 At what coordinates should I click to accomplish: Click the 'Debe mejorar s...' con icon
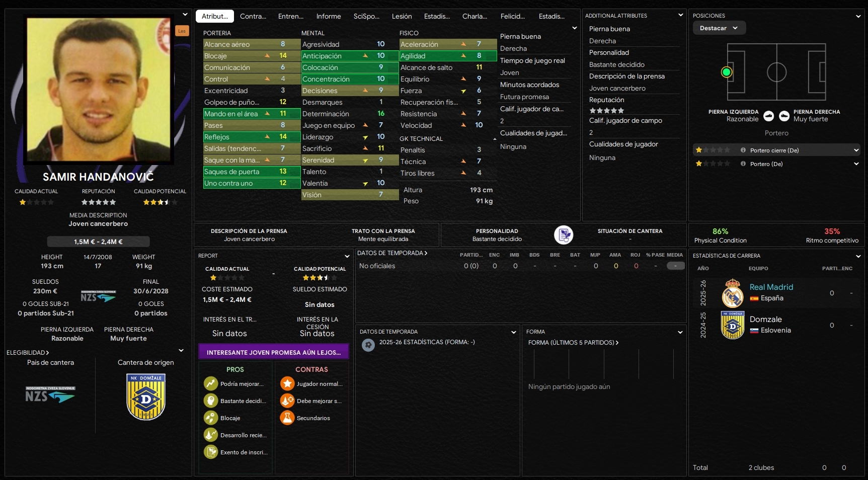(287, 401)
